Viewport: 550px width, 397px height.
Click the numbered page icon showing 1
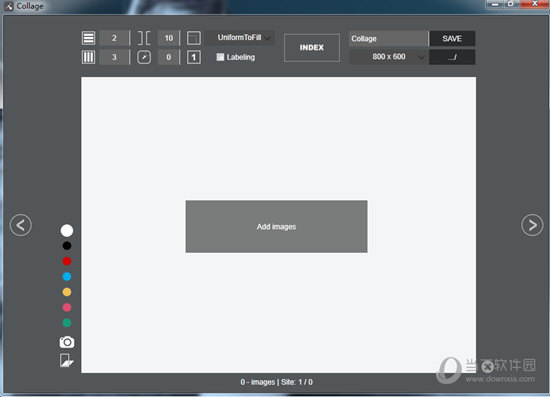194,57
